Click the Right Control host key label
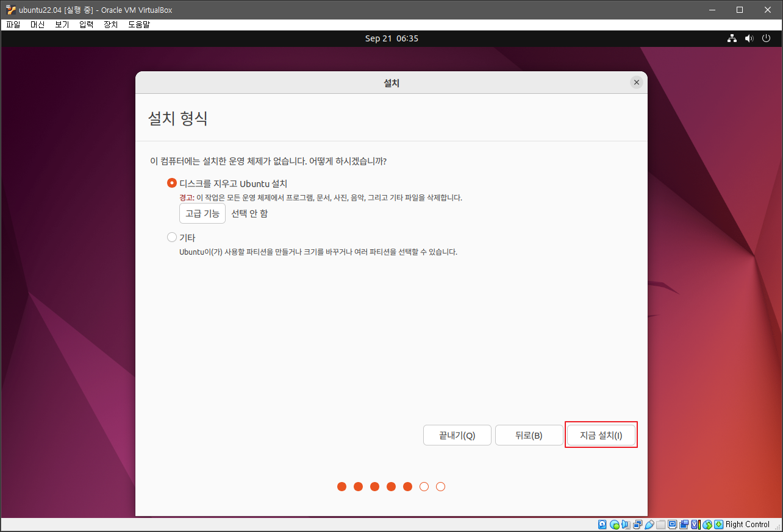 coord(748,525)
